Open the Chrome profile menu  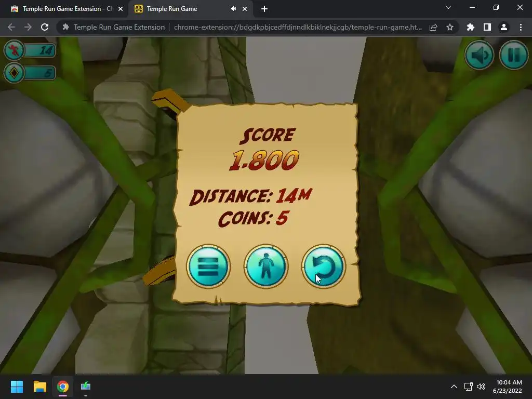click(504, 27)
